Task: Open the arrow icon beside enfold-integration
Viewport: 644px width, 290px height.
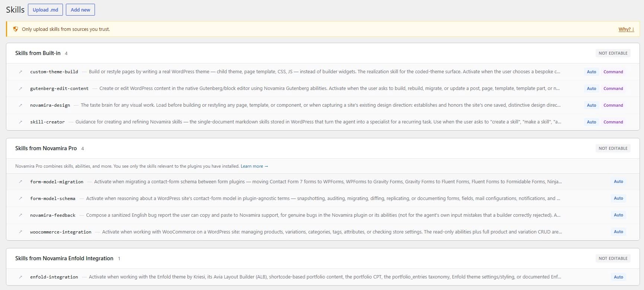Action: (20, 277)
